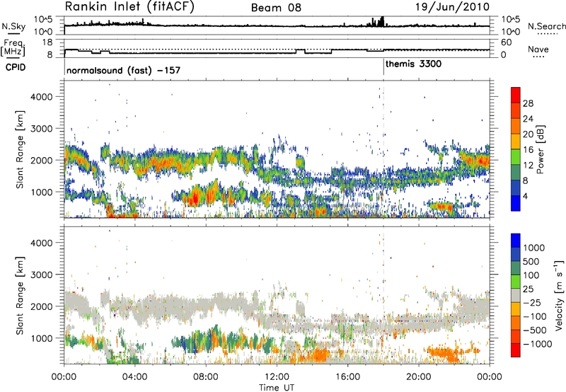The width and height of the screenshot is (566, 392).
Task: Click the red swatch in Power colorbar
Action: pos(516,95)
